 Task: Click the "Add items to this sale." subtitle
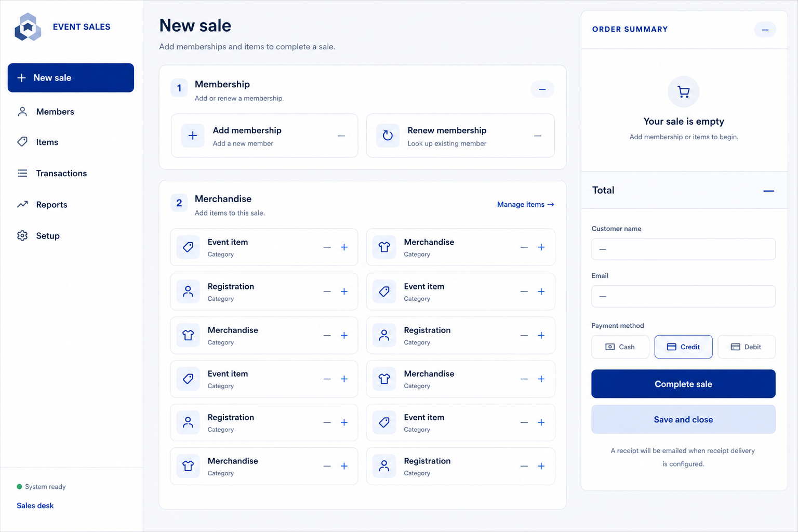(x=230, y=213)
